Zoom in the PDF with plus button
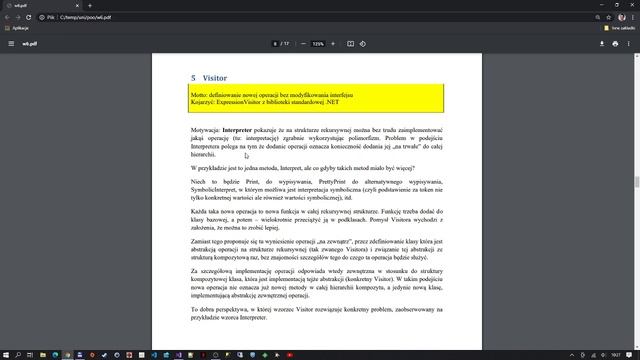This screenshot has height=360, width=640. click(333, 44)
